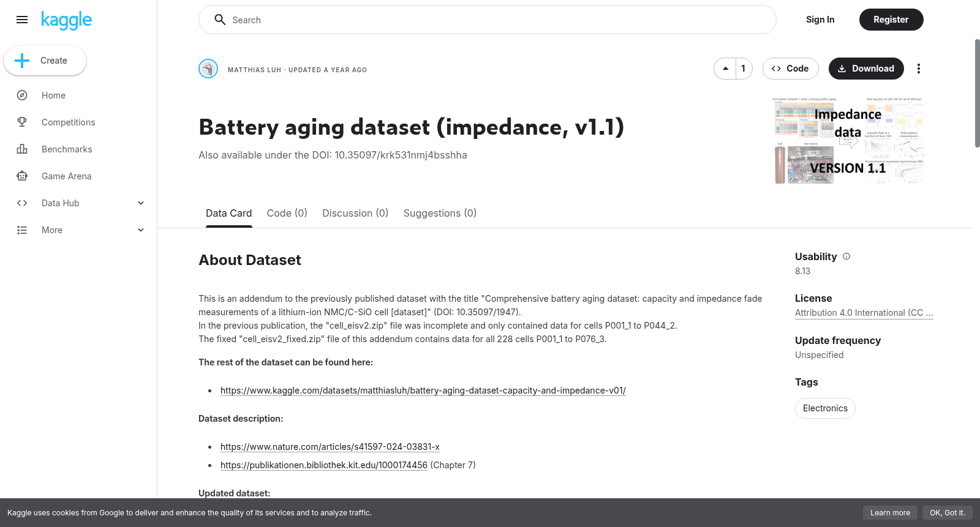Upvote the dataset with arrow button
The image size is (980, 527).
pyautogui.click(x=725, y=69)
